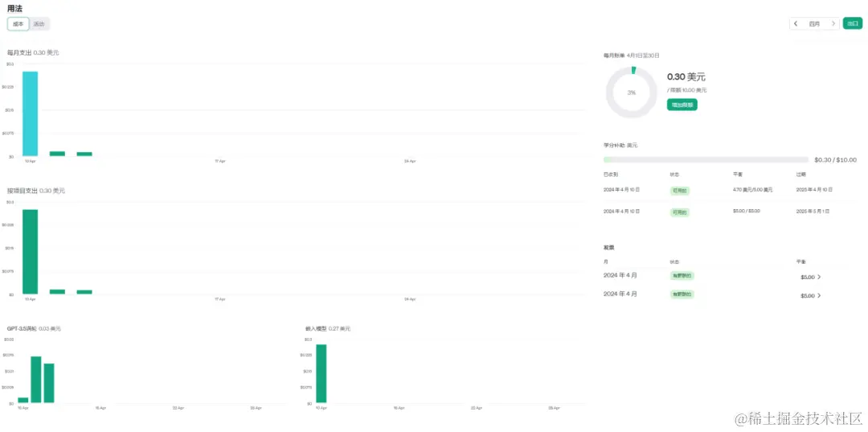The image size is (868, 432).
Task: Click the 已收到 column header
Action: pyautogui.click(x=609, y=175)
